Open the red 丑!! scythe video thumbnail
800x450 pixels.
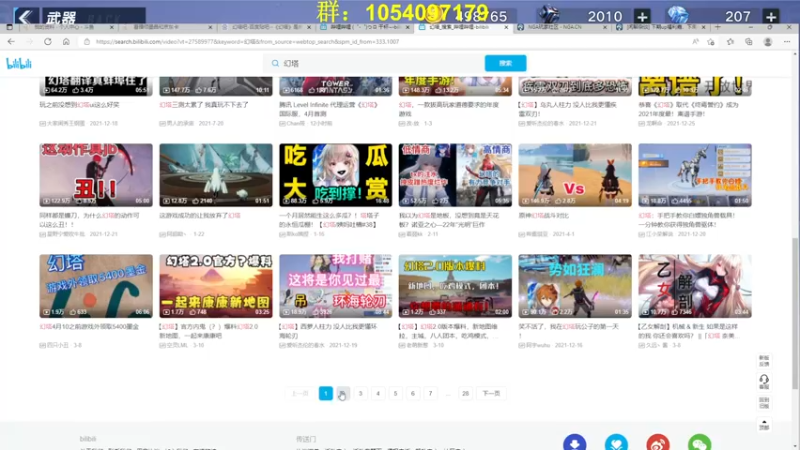click(x=96, y=175)
